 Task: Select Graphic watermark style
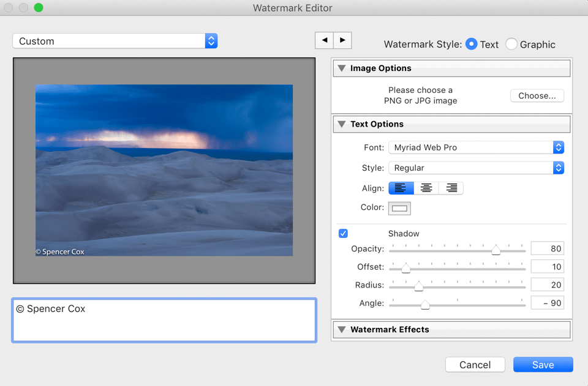[511, 44]
